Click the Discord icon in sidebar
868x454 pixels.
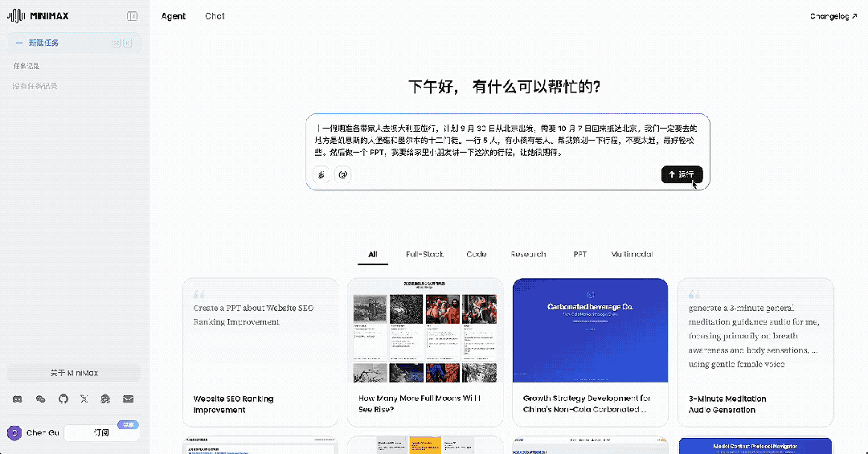tap(18, 399)
